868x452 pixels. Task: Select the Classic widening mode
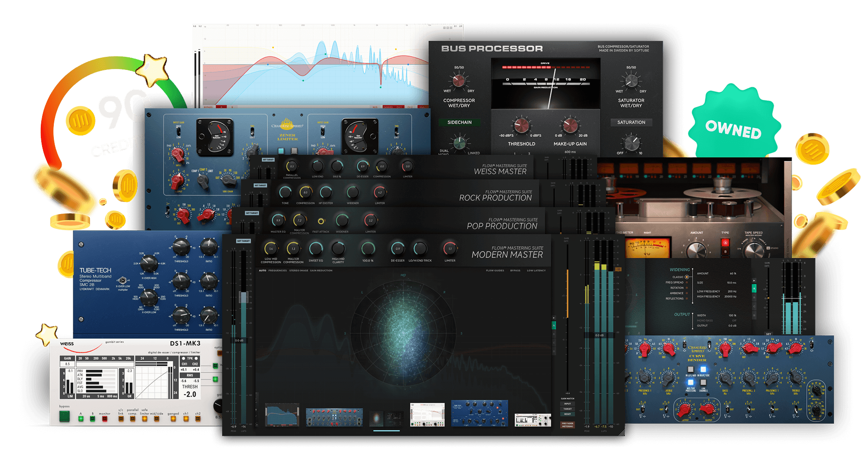(687, 277)
